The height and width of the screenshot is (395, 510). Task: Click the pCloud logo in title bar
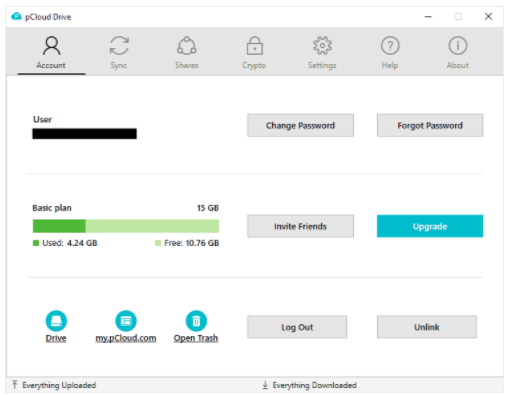point(16,16)
